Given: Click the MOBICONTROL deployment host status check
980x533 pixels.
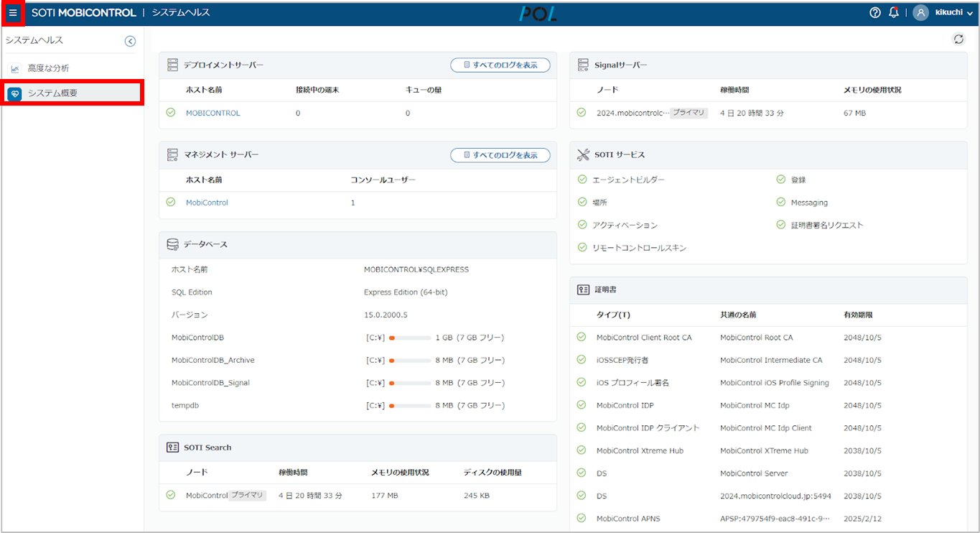Looking at the screenshot, I should [171, 113].
